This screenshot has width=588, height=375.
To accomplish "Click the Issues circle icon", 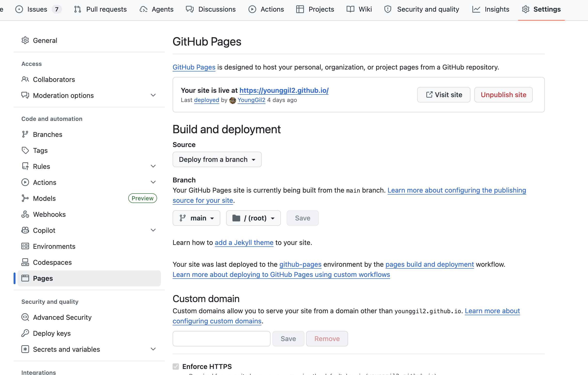I will (19, 9).
